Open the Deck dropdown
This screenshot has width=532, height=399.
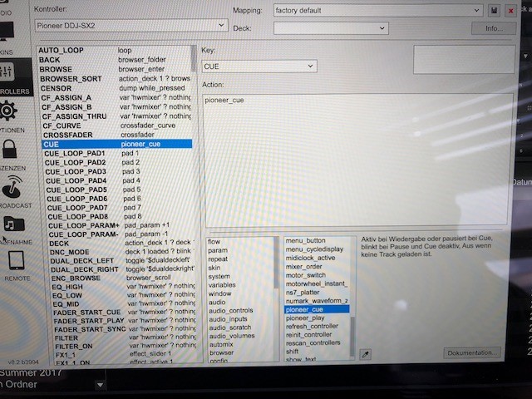pos(331,28)
